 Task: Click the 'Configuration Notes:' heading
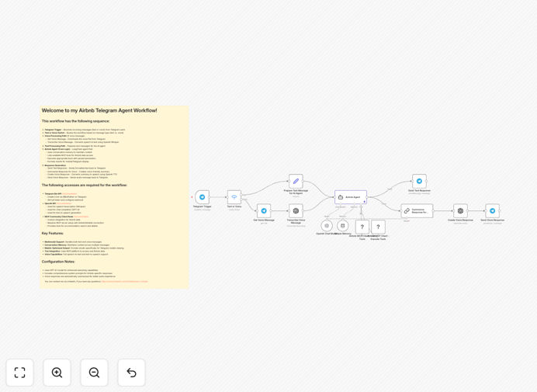pyautogui.click(x=58, y=262)
